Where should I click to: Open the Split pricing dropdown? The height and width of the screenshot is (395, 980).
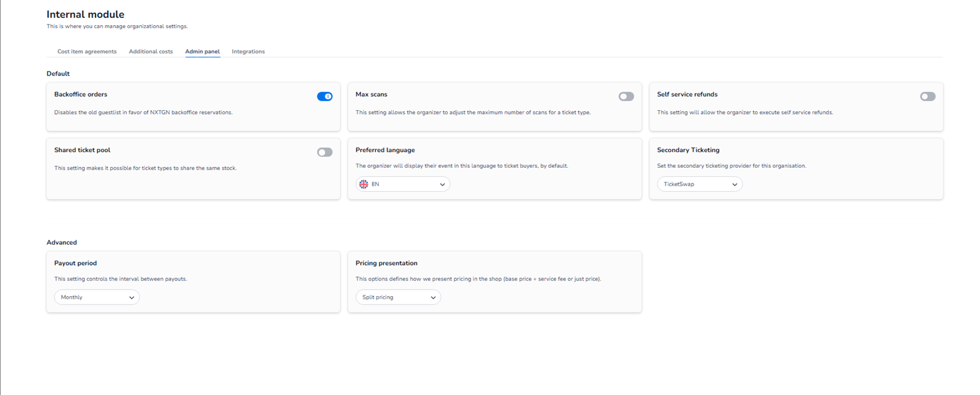(x=398, y=297)
